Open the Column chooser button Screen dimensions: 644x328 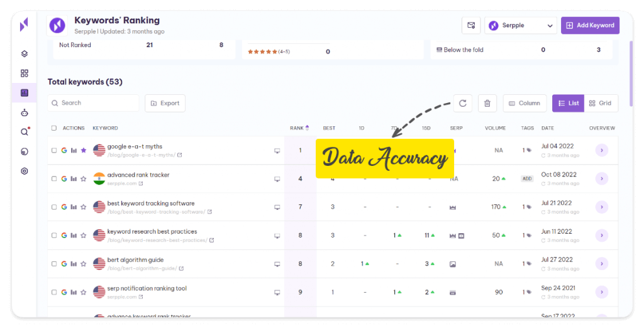click(x=525, y=103)
